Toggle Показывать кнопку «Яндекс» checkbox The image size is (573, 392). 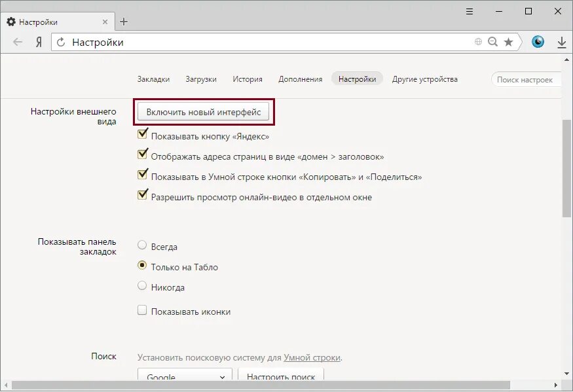(142, 134)
